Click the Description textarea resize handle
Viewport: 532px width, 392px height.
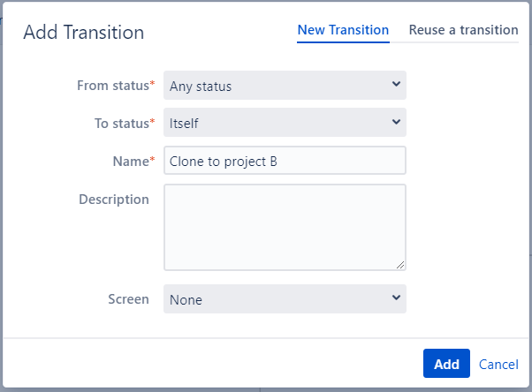coord(401,265)
